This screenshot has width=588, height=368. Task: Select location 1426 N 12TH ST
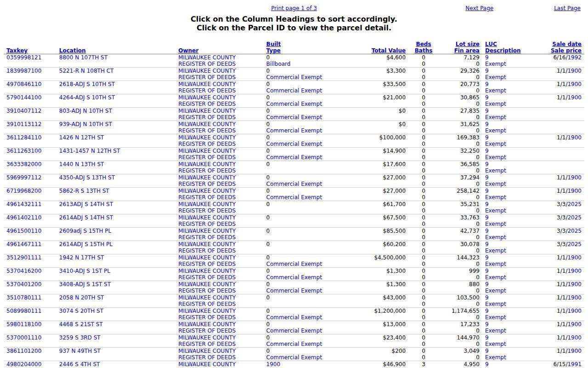[x=81, y=138]
